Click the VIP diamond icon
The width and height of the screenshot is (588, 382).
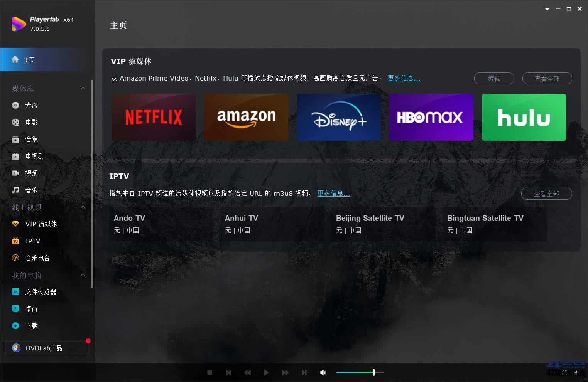click(15, 224)
